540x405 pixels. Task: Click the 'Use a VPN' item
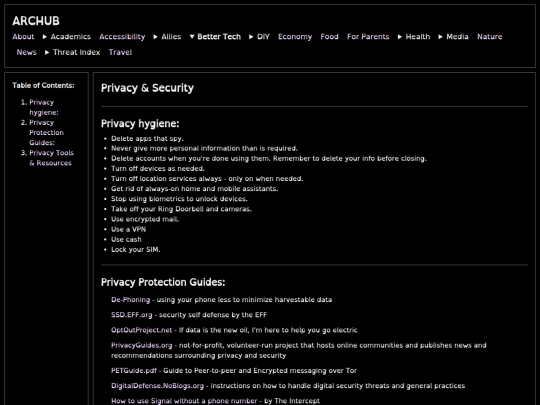click(x=128, y=229)
